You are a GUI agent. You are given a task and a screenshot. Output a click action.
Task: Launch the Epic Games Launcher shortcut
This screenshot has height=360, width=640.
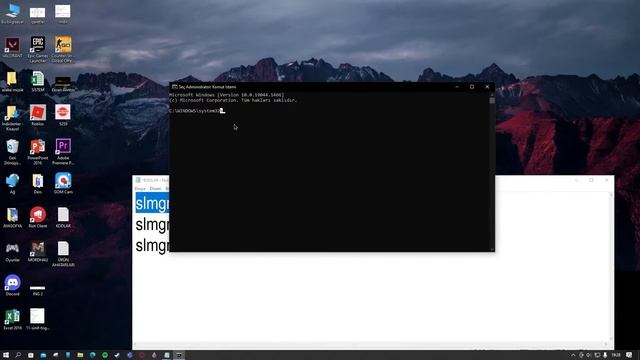[38, 49]
